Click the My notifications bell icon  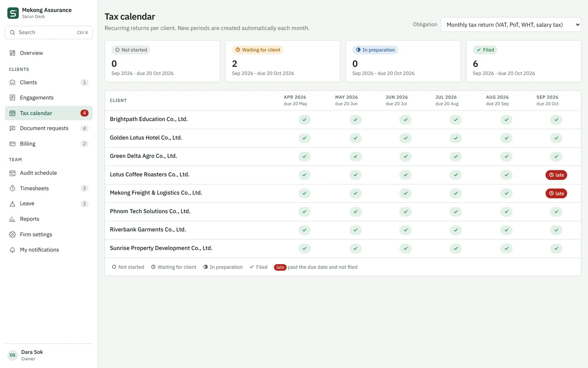tap(12, 250)
